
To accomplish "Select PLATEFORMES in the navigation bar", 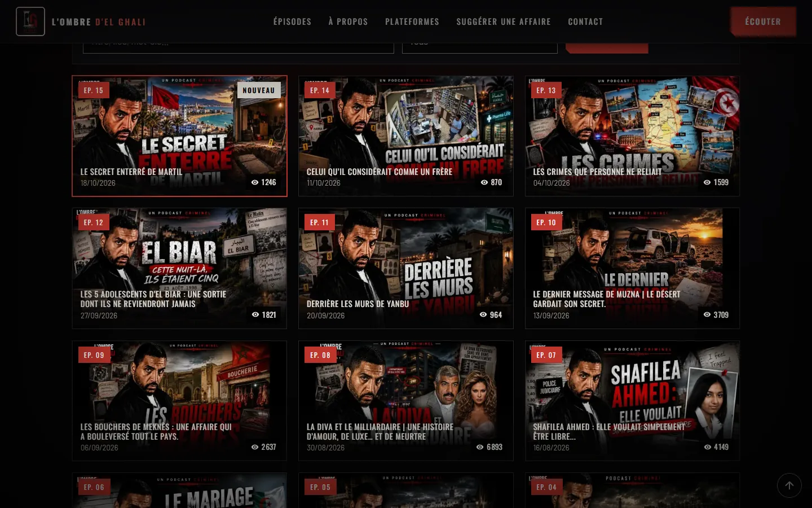I will tap(412, 21).
